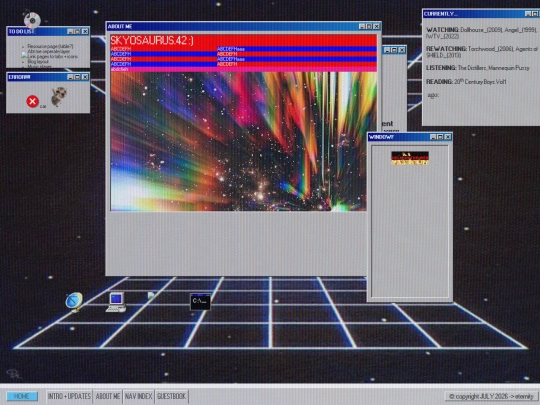Open the music CD icon

pos(32,19)
